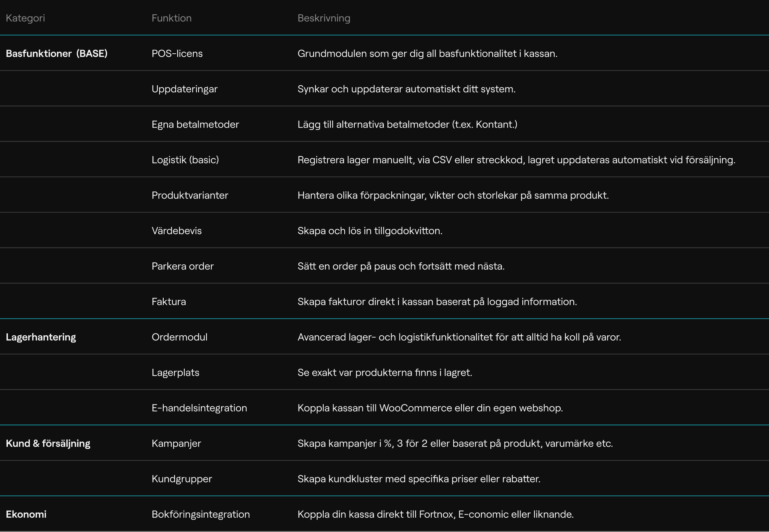The width and height of the screenshot is (769, 532).
Task: Select the Ordermodul function name
Action: (179, 337)
